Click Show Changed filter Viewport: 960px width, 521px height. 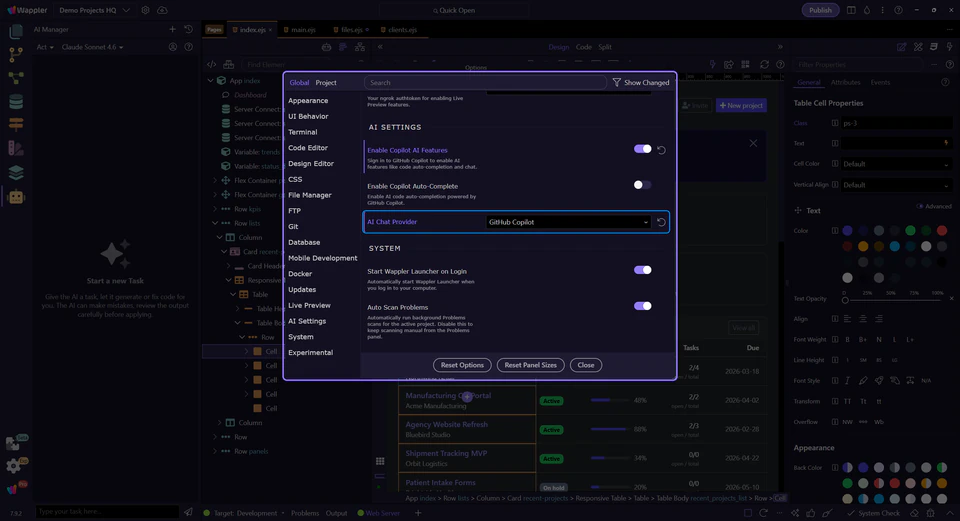(641, 83)
